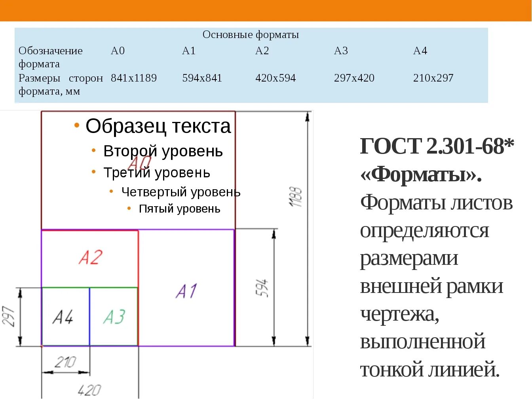This screenshot has height=399, width=532.
Task: Click the vertical dimension value 297
Action: pyautogui.click(x=8, y=316)
